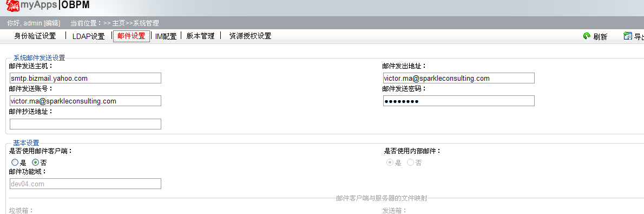Click the 邮件发送主机 input field
Screen dimensions: 644x214
tap(86, 78)
